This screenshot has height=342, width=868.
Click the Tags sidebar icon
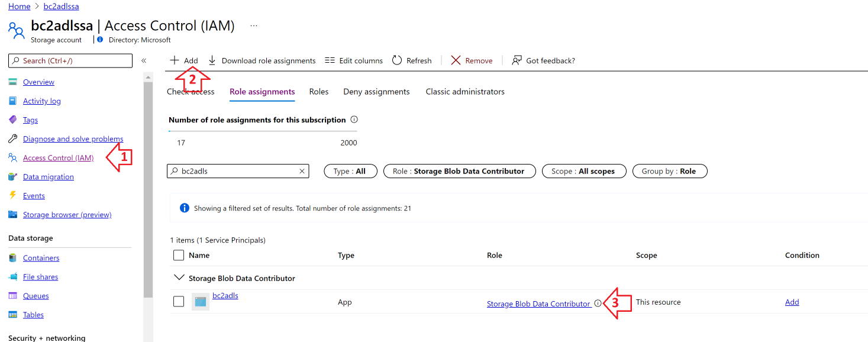coord(13,120)
